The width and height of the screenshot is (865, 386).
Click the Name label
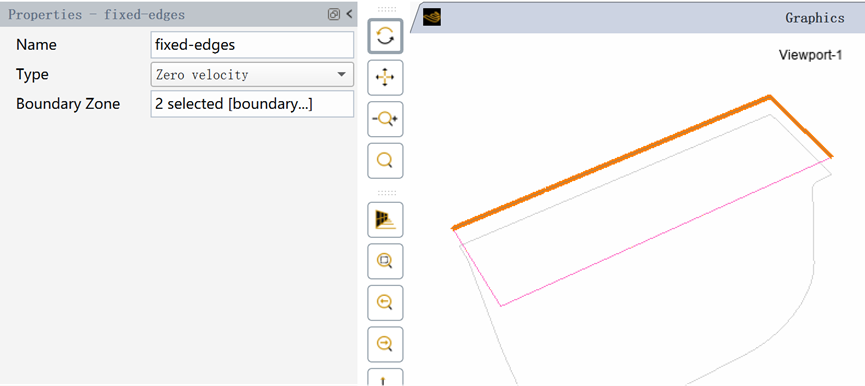(x=36, y=45)
